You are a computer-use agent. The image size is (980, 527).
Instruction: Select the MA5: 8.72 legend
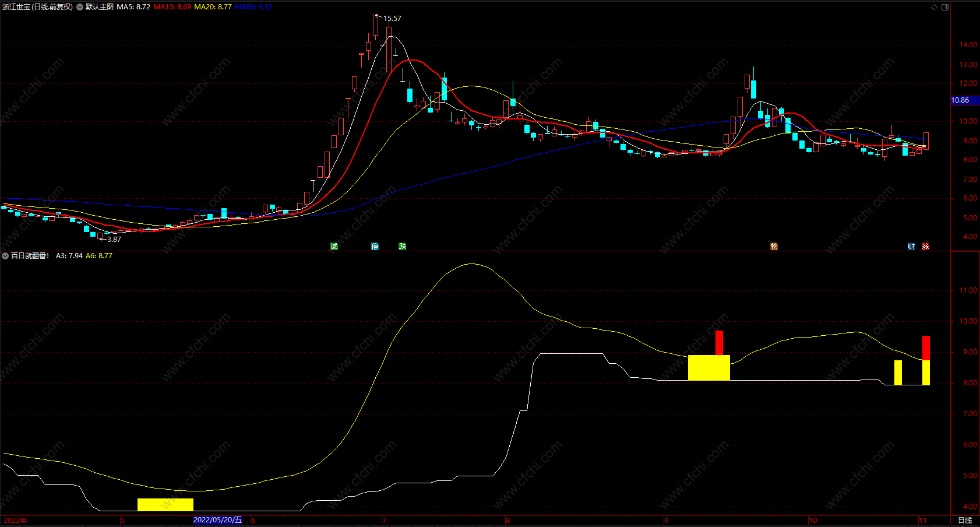133,7
